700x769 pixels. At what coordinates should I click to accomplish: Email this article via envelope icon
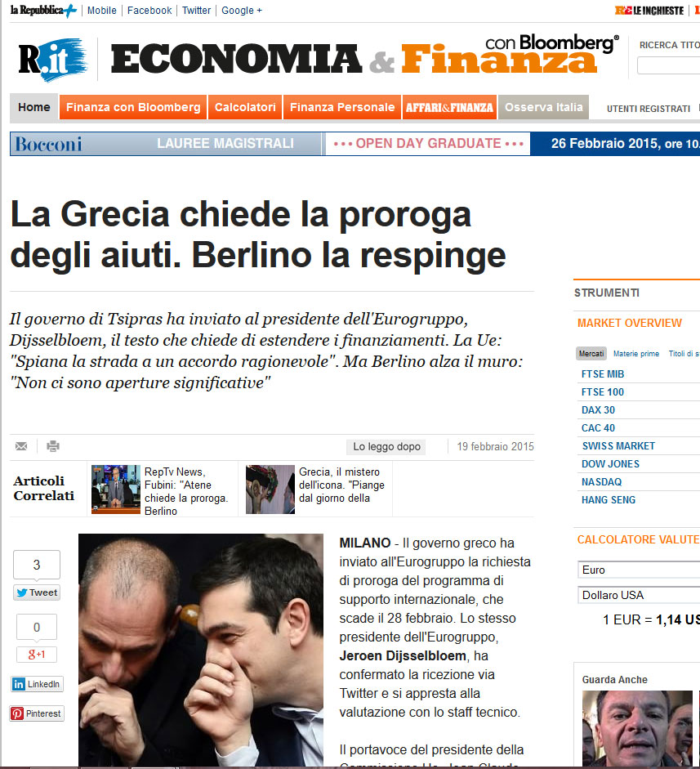tap(21, 446)
